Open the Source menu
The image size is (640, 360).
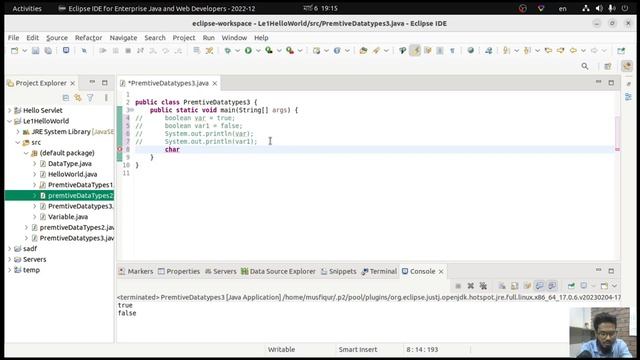pos(57,38)
